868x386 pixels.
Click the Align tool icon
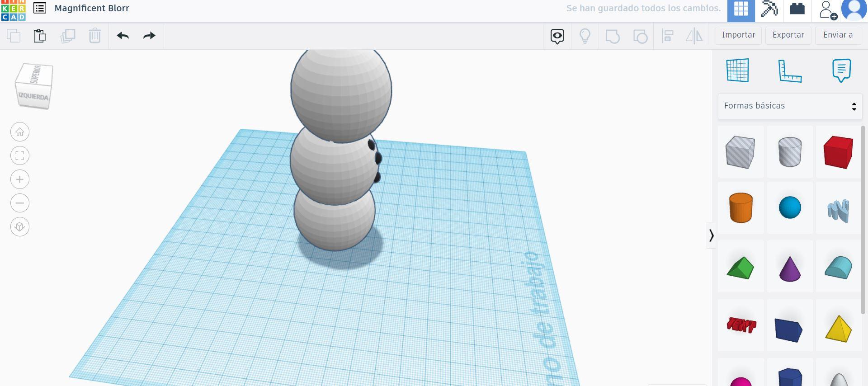tap(667, 36)
